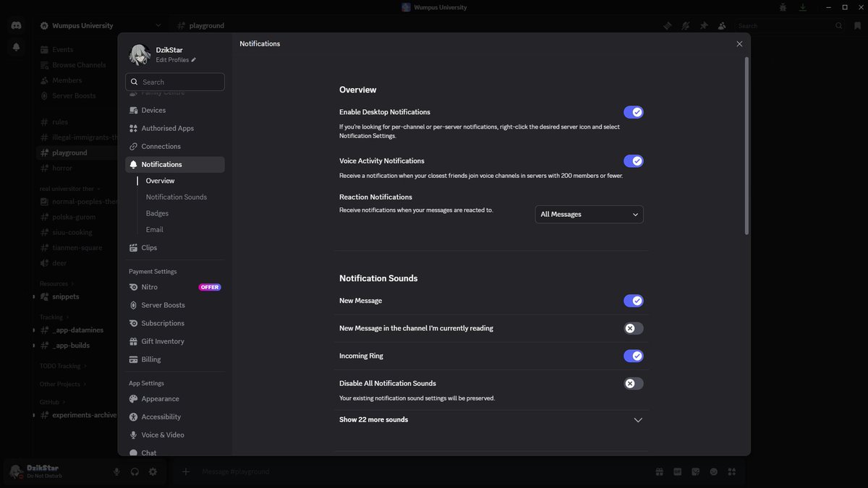Open Gift Inventory settings

coord(174,341)
